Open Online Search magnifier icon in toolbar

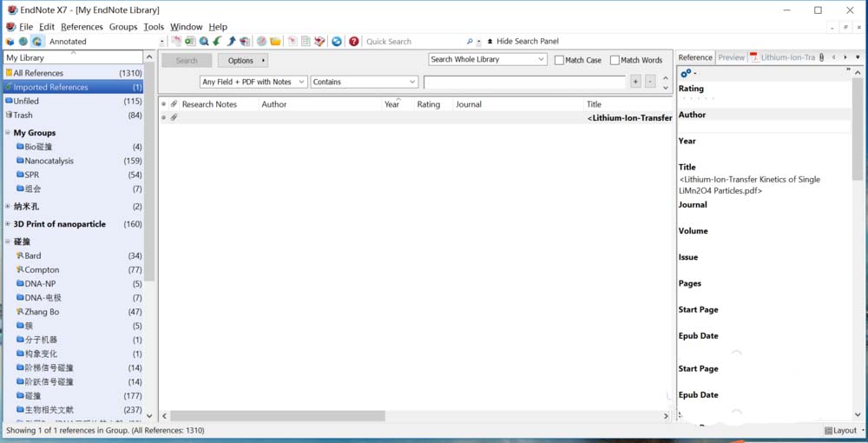coord(204,42)
